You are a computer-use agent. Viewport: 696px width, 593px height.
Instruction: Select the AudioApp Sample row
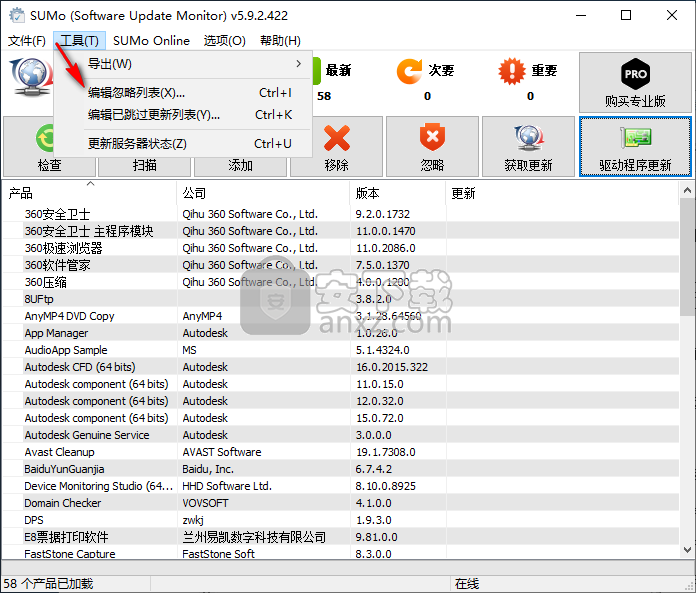tap(341, 350)
